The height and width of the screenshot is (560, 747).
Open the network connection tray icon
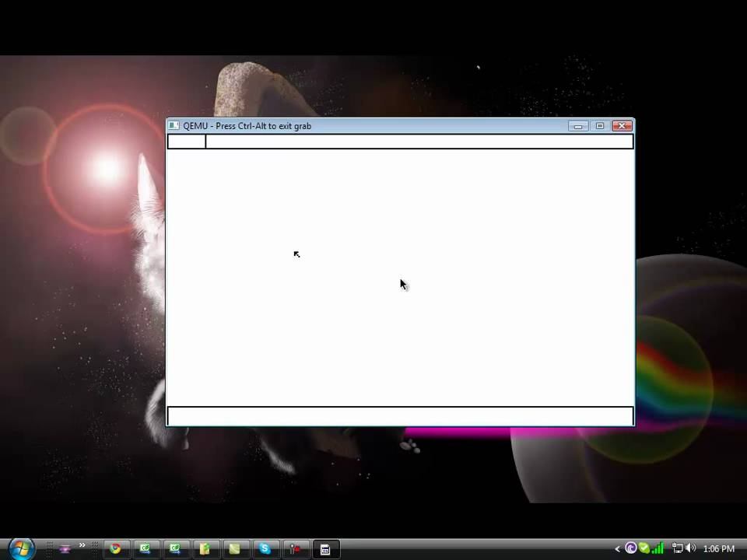677,548
